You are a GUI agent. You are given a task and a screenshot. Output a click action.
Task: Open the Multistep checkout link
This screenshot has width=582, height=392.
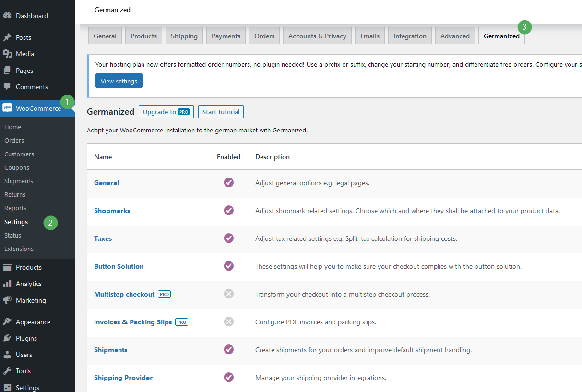click(124, 294)
